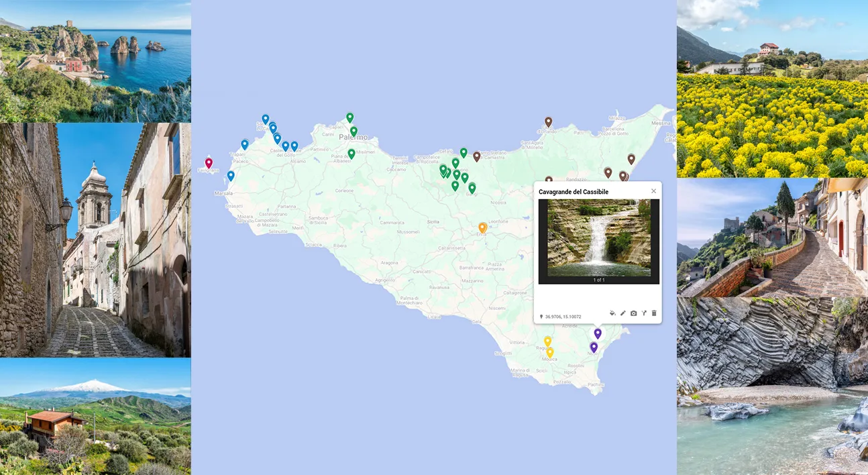
Task: Get directions using the arrow icon in popup
Action: [644, 313]
